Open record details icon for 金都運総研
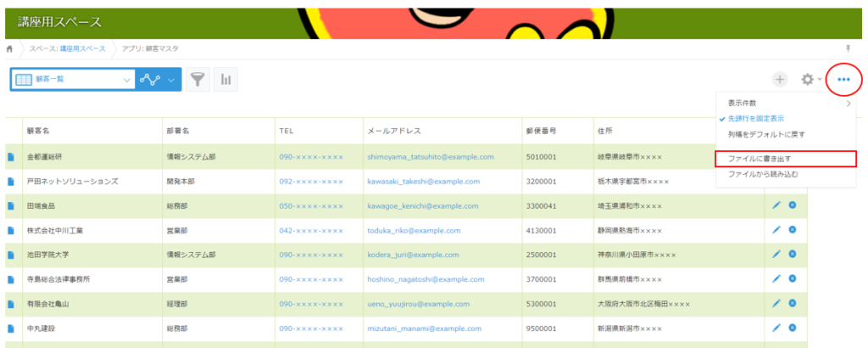This screenshot has height=348, width=868. pos(11,157)
